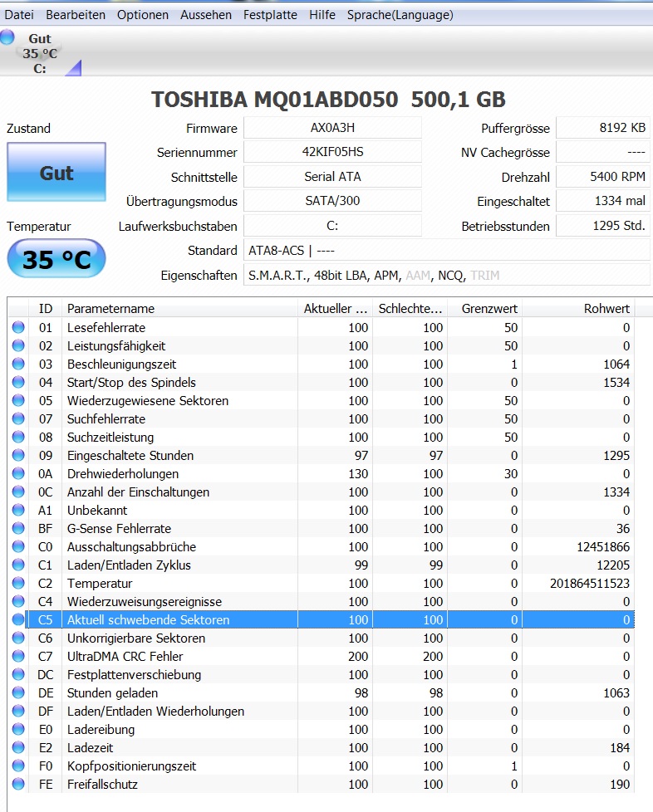
Task: Click the status icon of Anzahl der Einschaltungen
Action: pyautogui.click(x=18, y=492)
